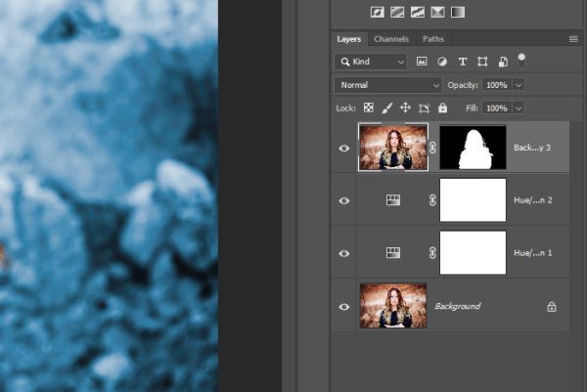Click the mask link on Back...y 3 layer
587x392 pixels.
[432, 148]
